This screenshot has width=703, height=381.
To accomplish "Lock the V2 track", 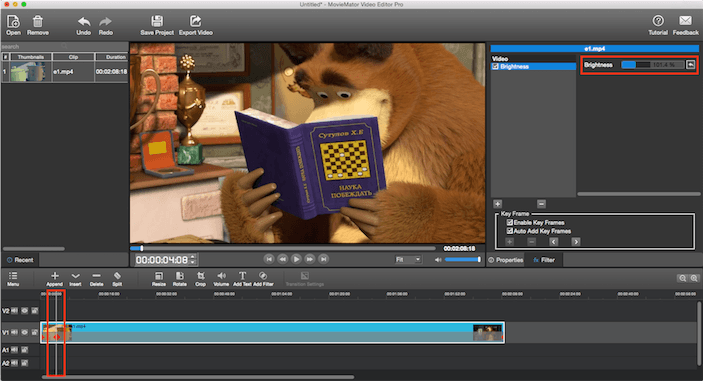I will tap(35, 311).
